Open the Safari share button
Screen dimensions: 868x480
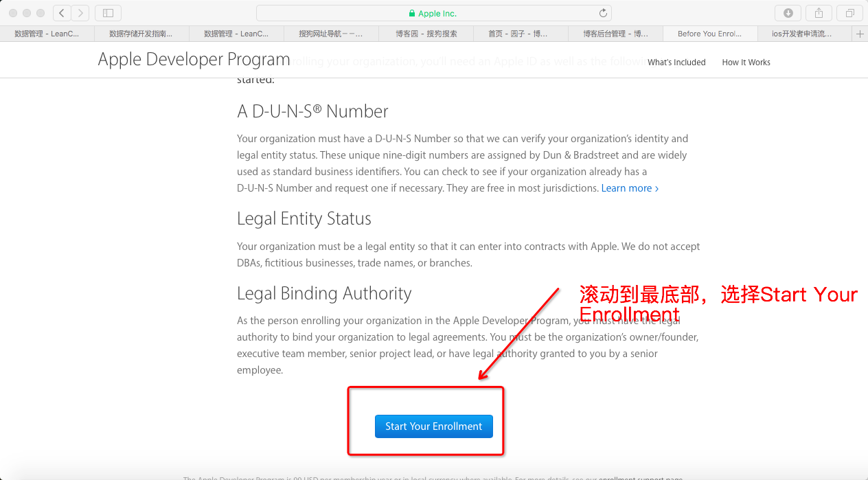pos(819,13)
